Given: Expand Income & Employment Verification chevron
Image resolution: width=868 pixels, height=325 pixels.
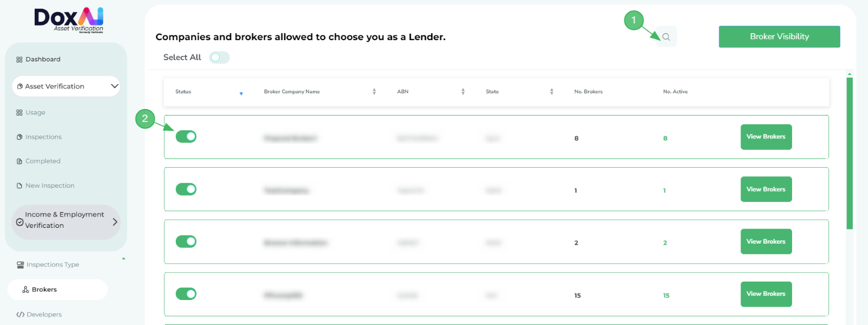Looking at the screenshot, I should pyautogui.click(x=115, y=222).
